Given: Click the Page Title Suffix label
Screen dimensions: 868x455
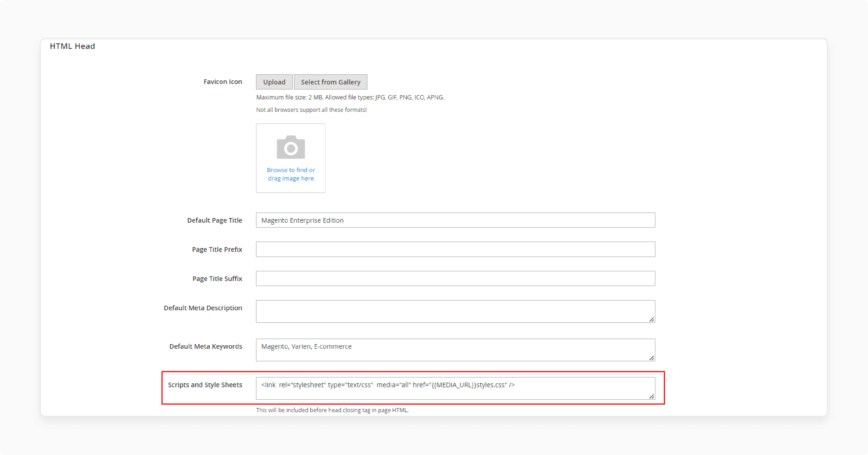Looking at the screenshot, I should pos(217,279).
